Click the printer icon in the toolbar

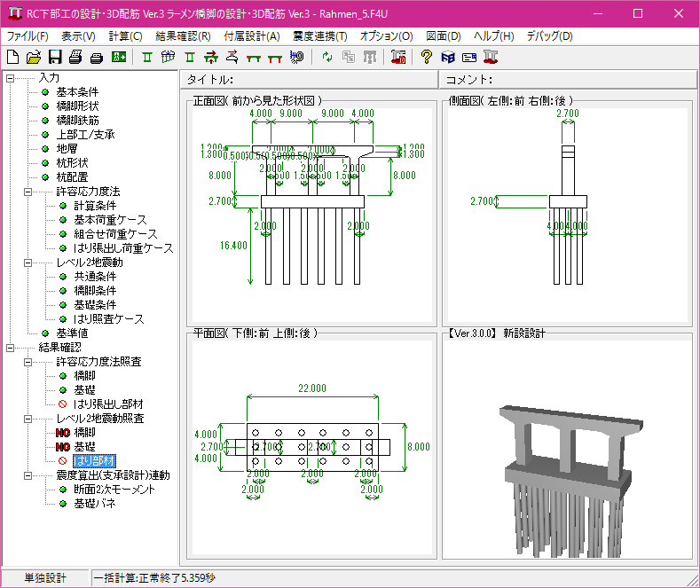pos(75,58)
